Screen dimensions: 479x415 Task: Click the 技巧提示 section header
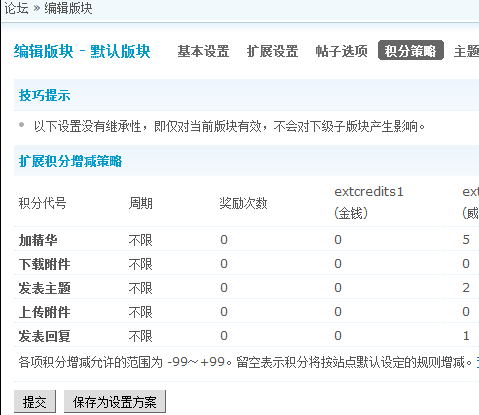(x=45, y=95)
